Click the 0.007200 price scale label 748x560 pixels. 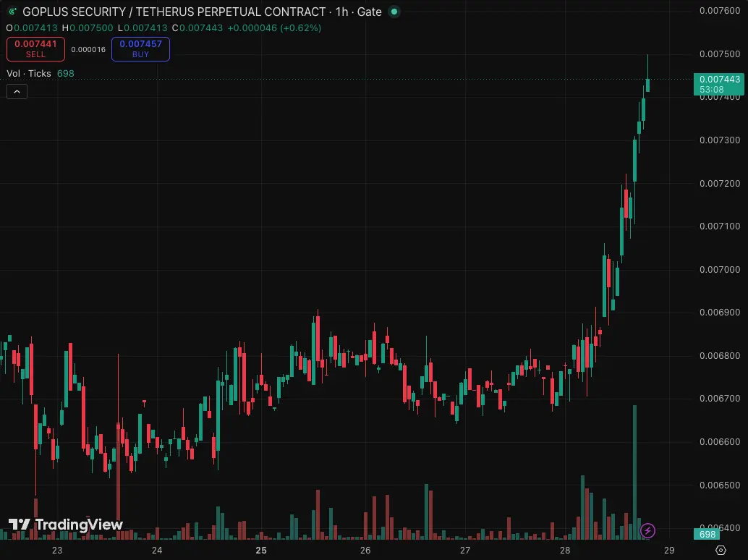tap(720, 184)
